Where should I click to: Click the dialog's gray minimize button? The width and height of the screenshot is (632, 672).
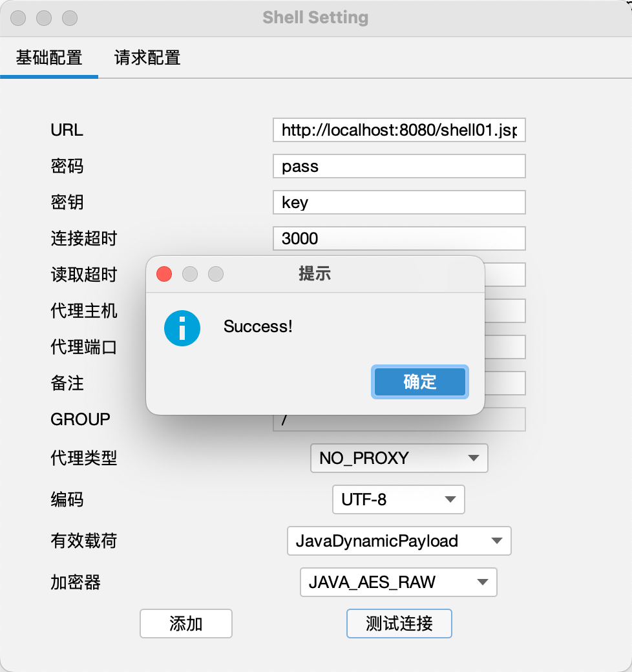(190, 274)
